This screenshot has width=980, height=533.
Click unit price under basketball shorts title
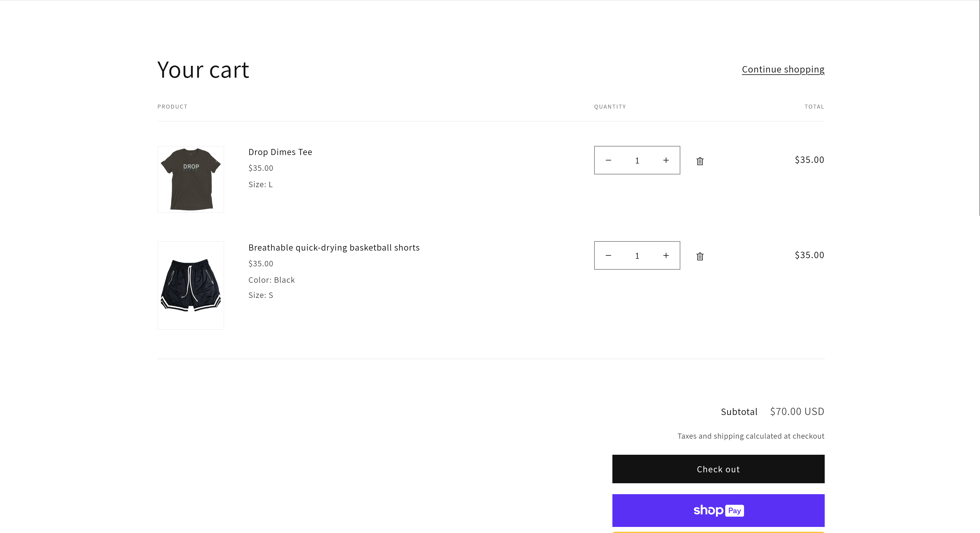(261, 264)
